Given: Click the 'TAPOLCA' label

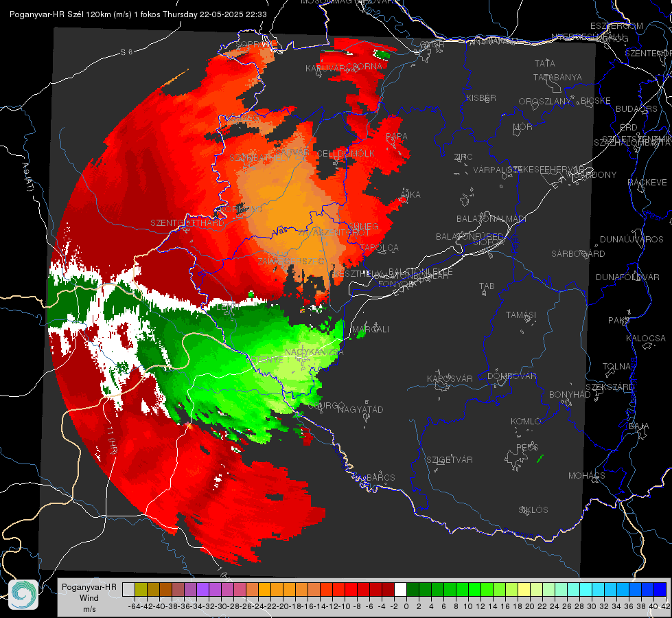Looking at the screenshot, I should point(379,247).
